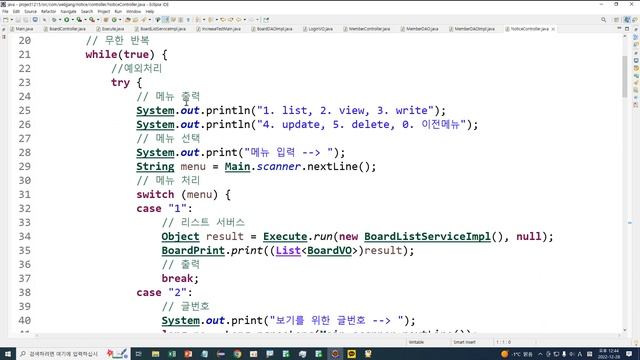Click the taskbar clock and date
This screenshot has height=360, width=640.
[608, 354]
